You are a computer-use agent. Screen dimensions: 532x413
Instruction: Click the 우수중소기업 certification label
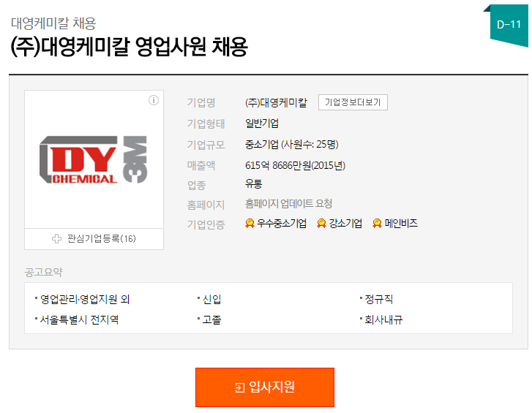tap(282, 223)
